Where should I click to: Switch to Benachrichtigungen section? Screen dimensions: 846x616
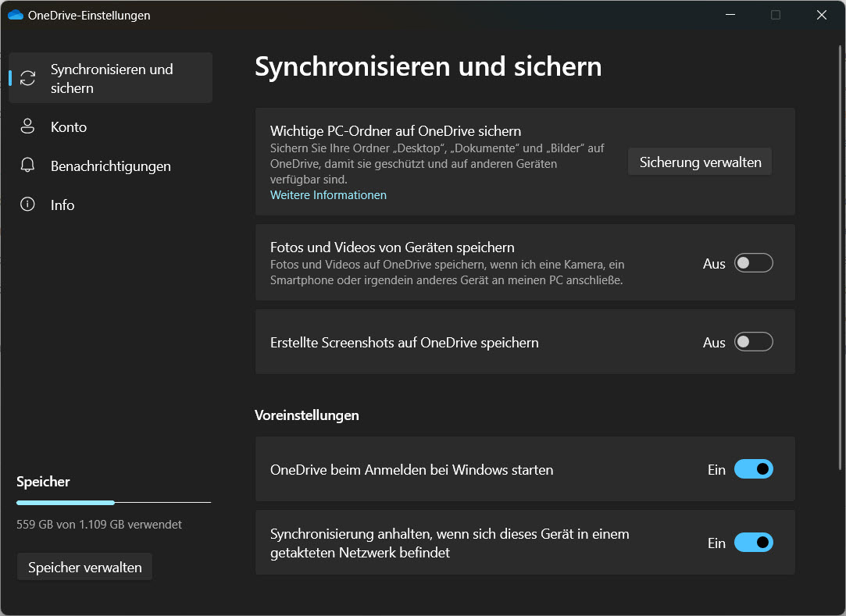point(110,166)
